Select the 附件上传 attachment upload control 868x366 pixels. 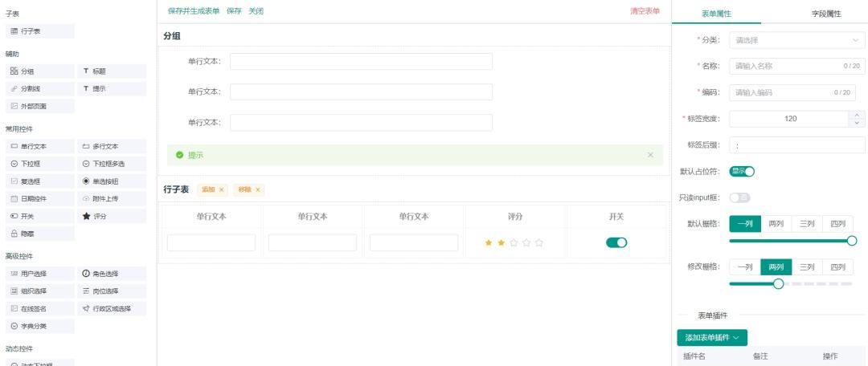[112, 198]
